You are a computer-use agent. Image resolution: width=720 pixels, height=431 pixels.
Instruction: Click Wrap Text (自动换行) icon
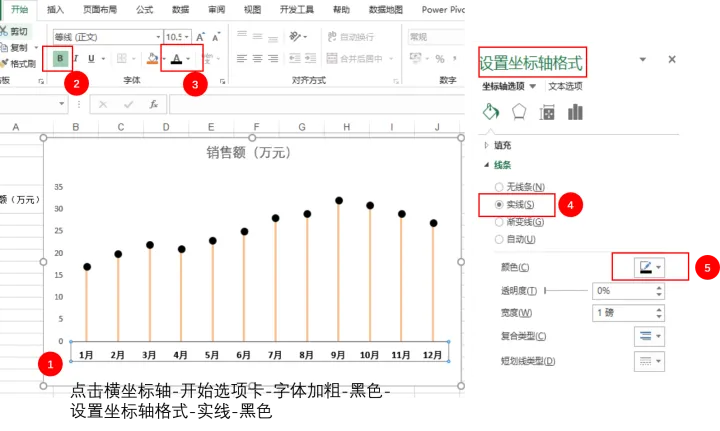(x=332, y=36)
